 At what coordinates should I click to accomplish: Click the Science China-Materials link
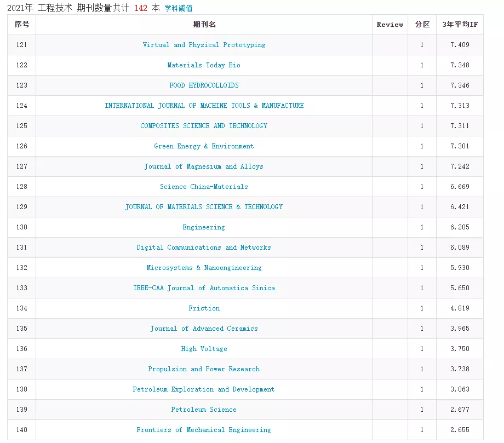(x=204, y=187)
